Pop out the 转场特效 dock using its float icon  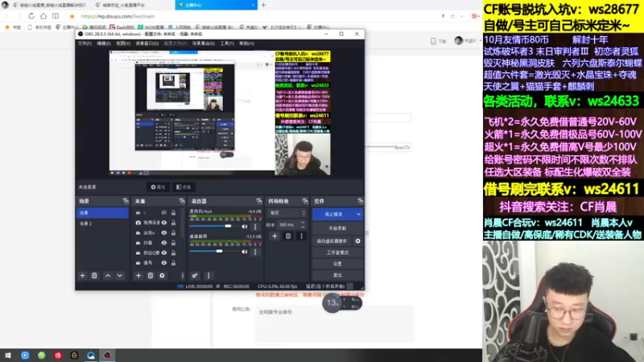tap(305, 201)
